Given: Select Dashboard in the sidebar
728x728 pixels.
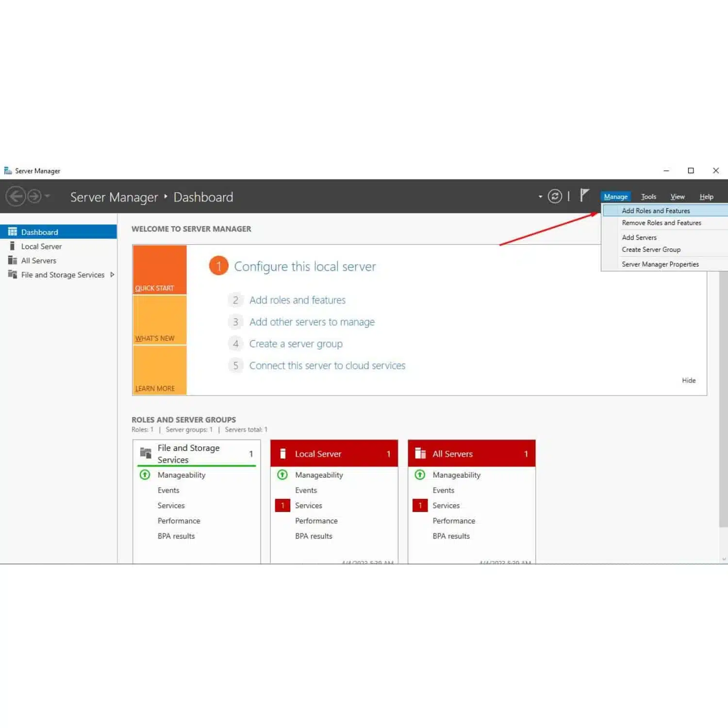Looking at the screenshot, I should [x=58, y=232].
